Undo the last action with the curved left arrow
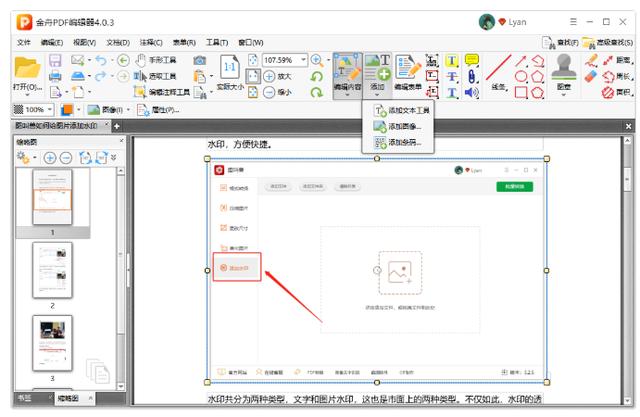Image resolution: width=640 pixels, height=417 pixels. click(x=101, y=60)
